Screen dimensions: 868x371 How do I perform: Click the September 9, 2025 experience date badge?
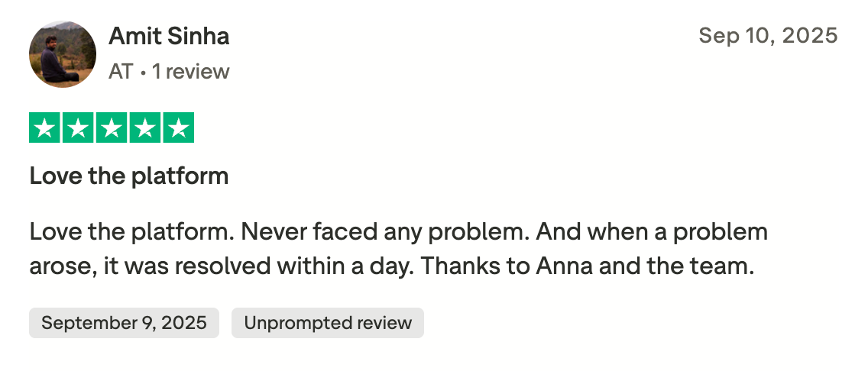(124, 323)
